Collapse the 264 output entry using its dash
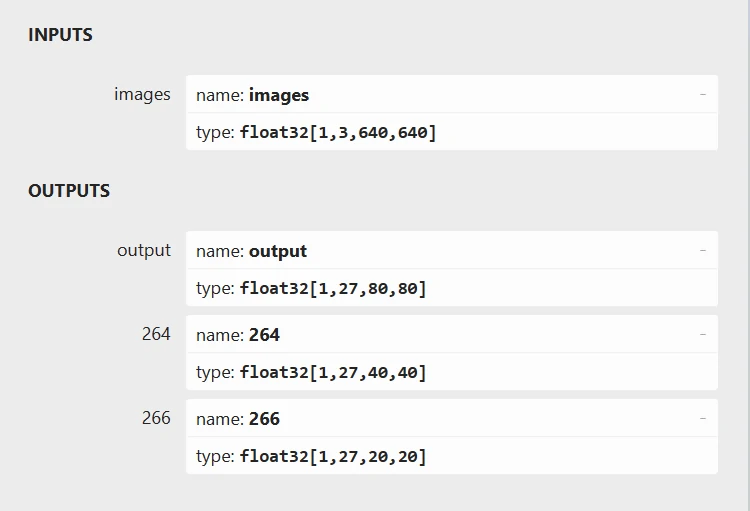Image resolution: width=750 pixels, height=511 pixels. [702, 334]
